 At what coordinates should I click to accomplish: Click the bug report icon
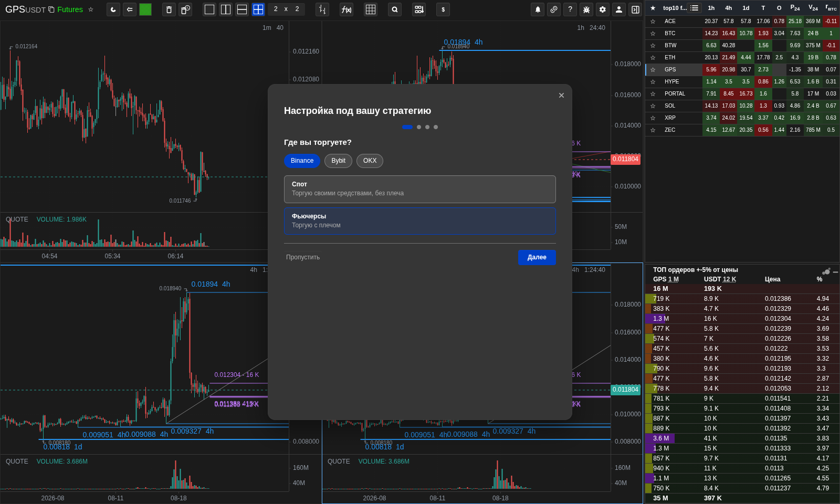coord(586,9)
